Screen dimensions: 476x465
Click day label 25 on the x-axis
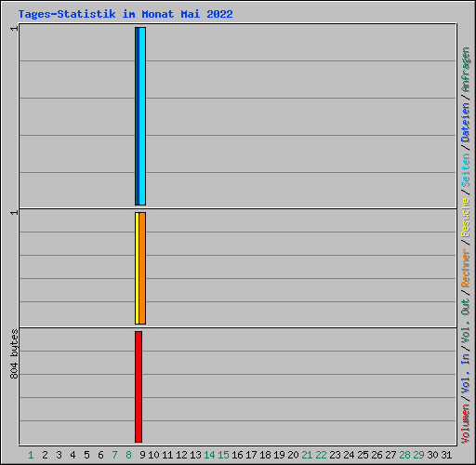point(363,455)
